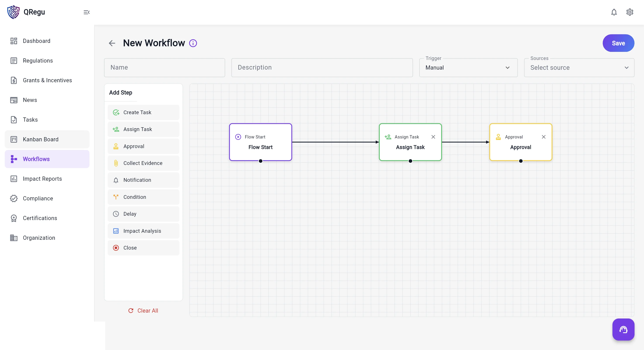Collapse the sidebar with the menu icon
The width and height of the screenshot is (644, 350).
coord(87,12)
